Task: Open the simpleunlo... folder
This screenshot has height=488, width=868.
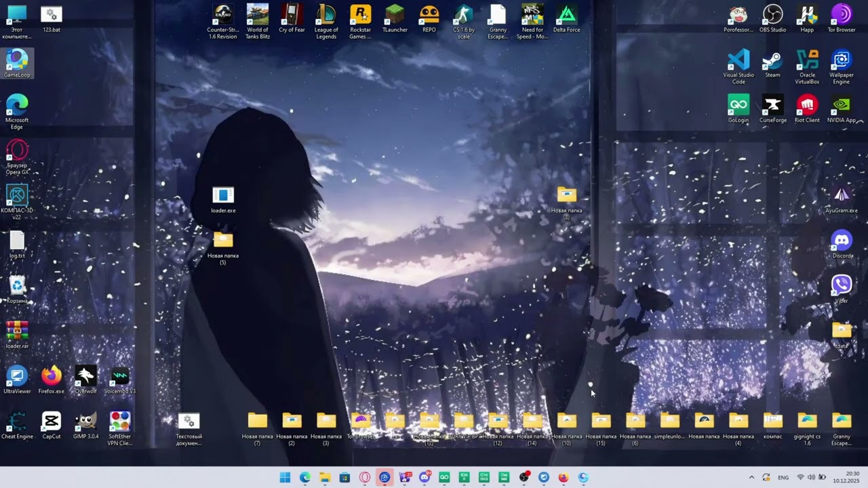Action: [669, 426]
